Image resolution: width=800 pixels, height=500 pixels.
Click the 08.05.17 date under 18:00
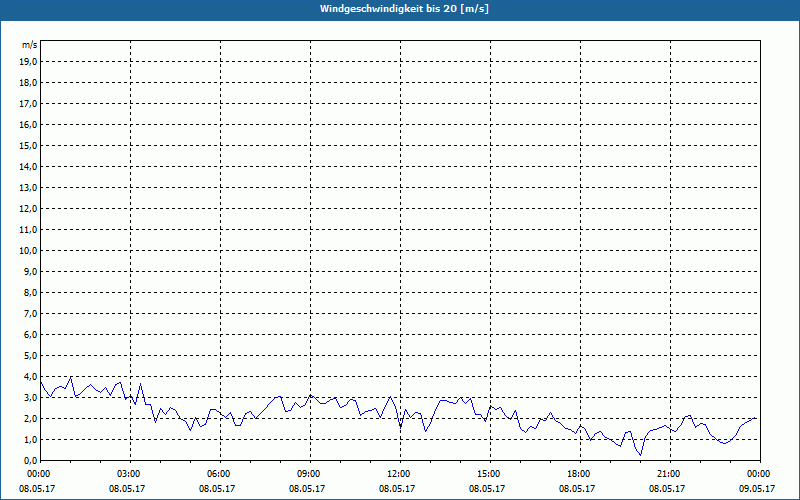(x=577, y=489)
